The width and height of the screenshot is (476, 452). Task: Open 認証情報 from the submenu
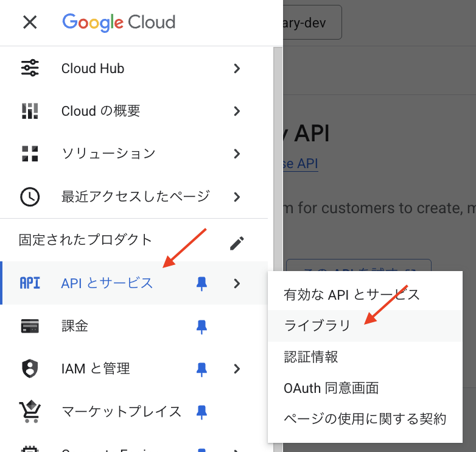pos(311,356)
